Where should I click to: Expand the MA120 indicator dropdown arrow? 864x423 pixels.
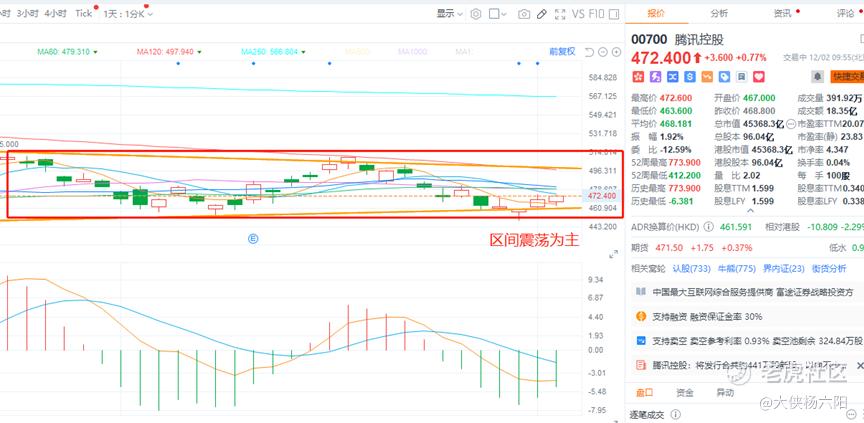199,52
